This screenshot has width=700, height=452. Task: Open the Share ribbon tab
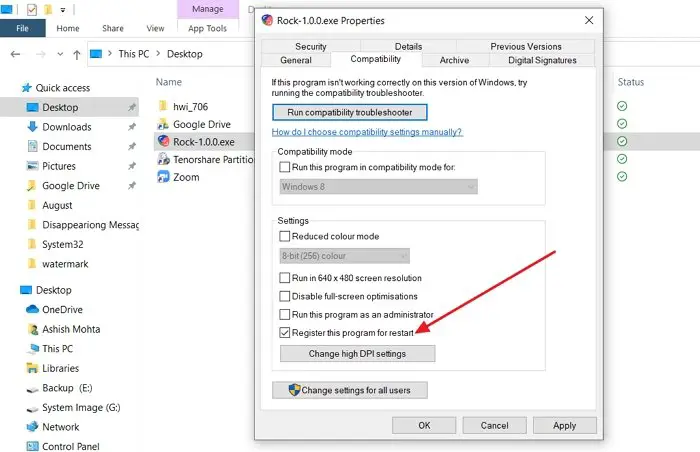[x=112, y=28]
